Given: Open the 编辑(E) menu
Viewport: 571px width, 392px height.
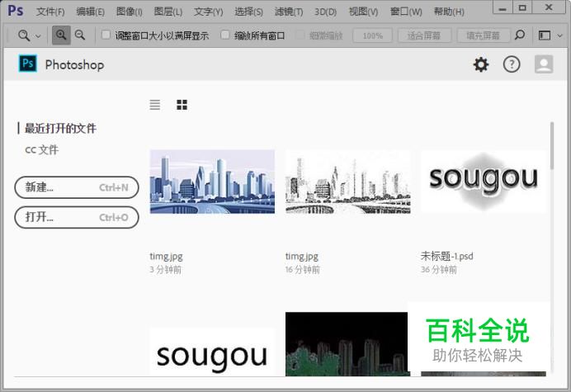Looking at the screenshot, I should (x=90, y=12).
